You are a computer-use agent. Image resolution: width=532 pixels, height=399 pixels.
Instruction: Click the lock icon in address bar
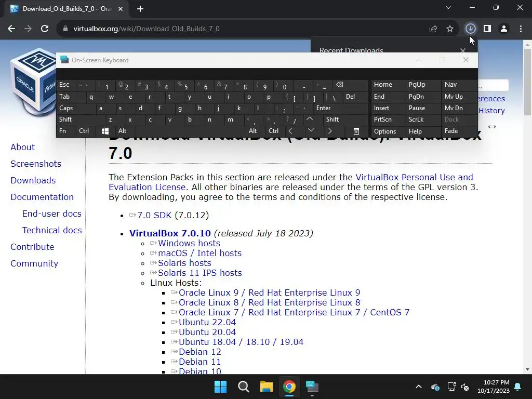65,29
